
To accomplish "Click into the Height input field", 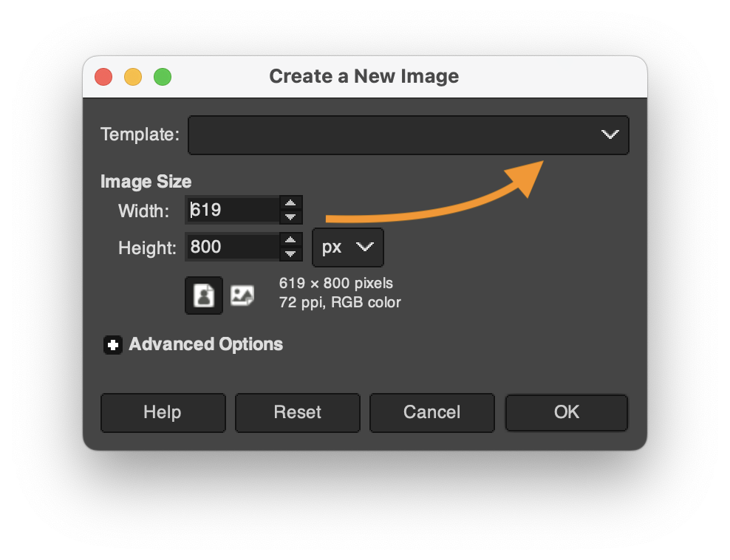I will pyautogui.click(x=233, y=247).
